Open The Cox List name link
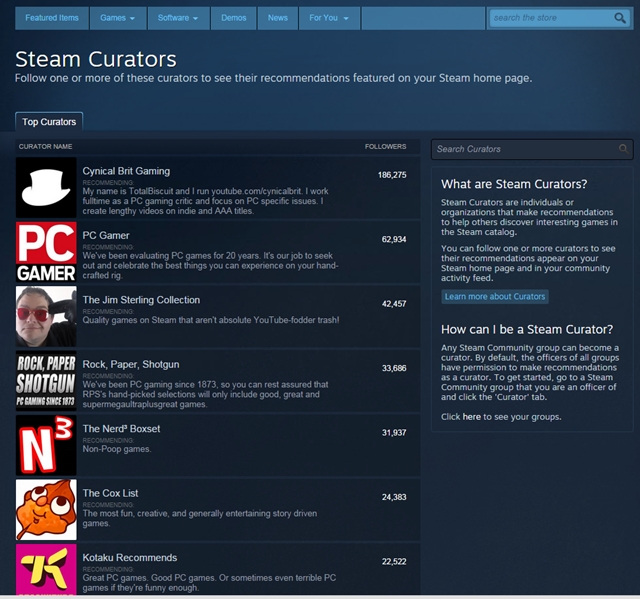Image resolution: width=640 pixels, height=599 pixels. [x=110, y=493]
